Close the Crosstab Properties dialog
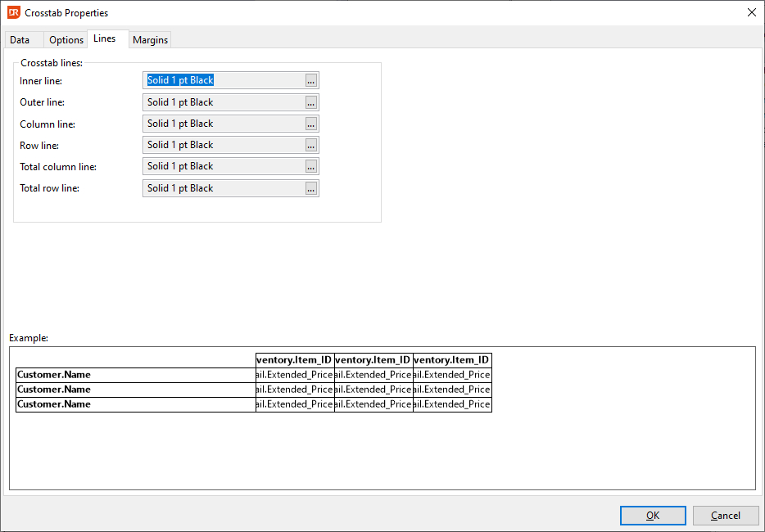Image resolution: width=765 pixels, height=532 pixels. click(x=751, y=12)
